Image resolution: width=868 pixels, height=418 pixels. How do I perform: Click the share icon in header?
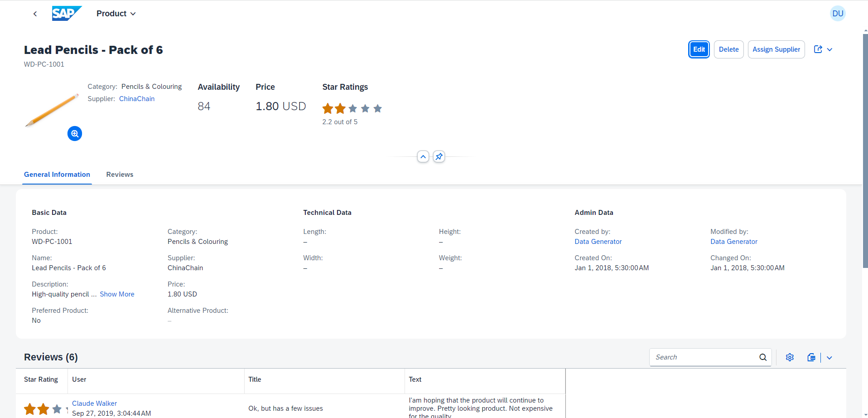tap(818, 49)
